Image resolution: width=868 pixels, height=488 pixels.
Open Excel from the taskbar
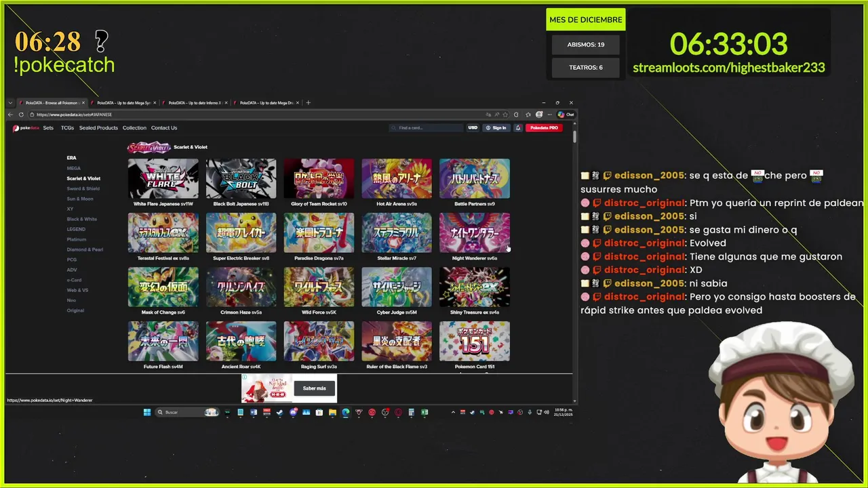424,412
